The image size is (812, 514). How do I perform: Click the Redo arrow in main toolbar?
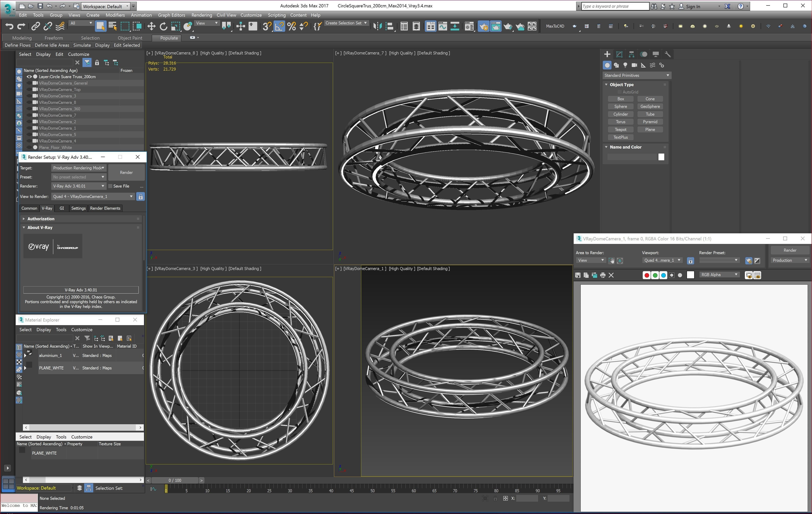pyautogui.click(x=21, y=26)
